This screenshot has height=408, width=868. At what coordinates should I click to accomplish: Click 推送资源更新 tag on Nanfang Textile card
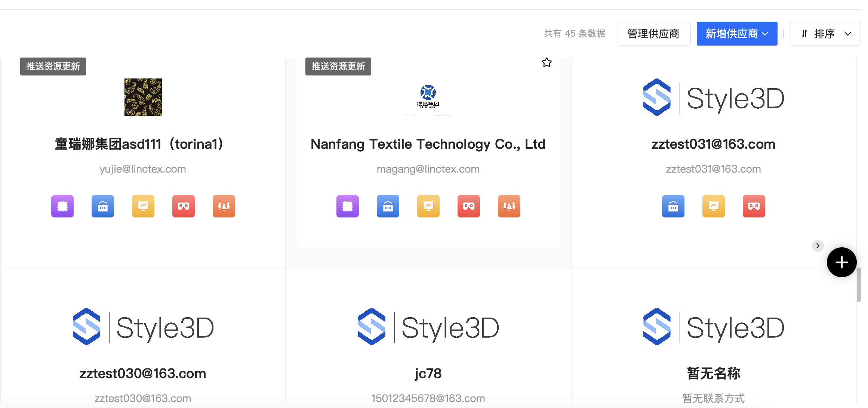pyautogui.click(x=338, y=67)
